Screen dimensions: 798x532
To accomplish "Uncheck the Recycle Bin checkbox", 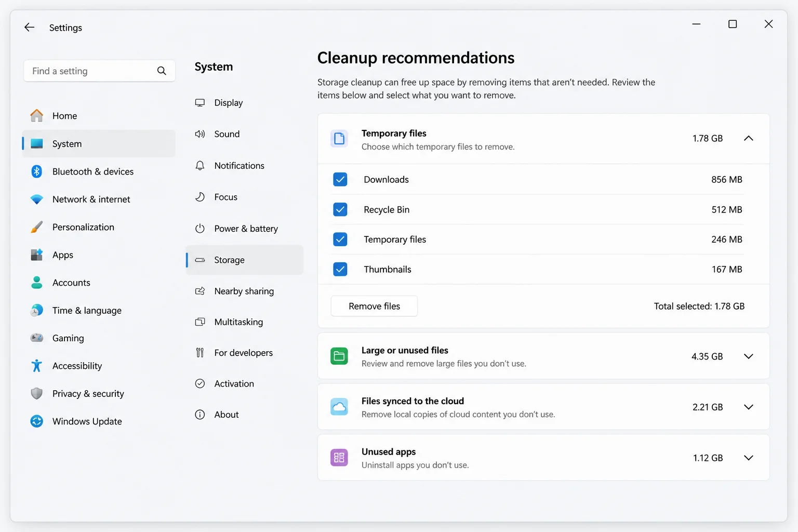I will click(340, 209).
